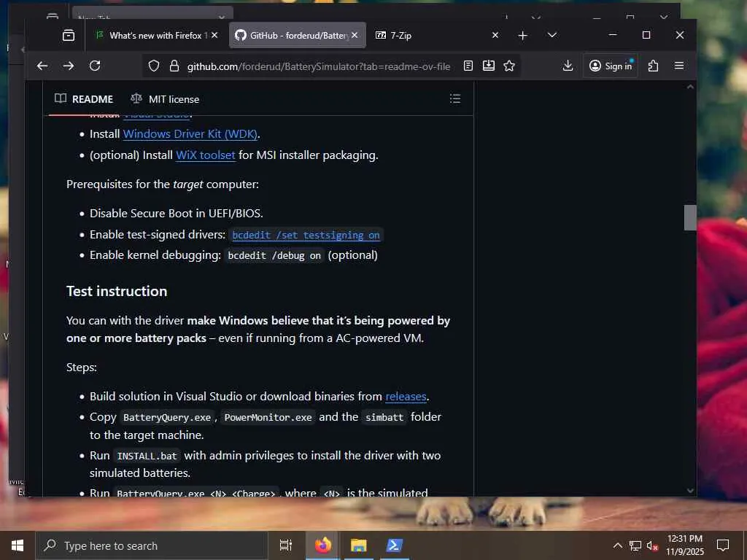Open network status tray icon
This screenshot has height=560, width=747.
point(635,545)
